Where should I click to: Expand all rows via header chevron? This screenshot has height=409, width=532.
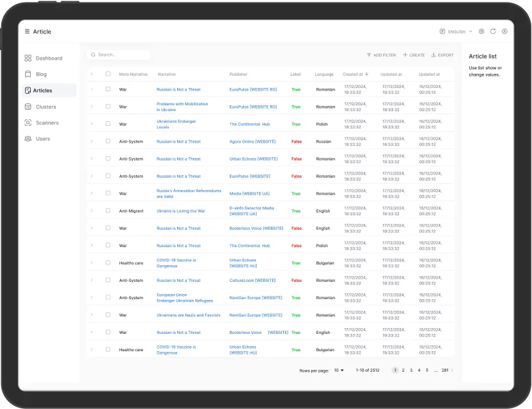(92, 74)
